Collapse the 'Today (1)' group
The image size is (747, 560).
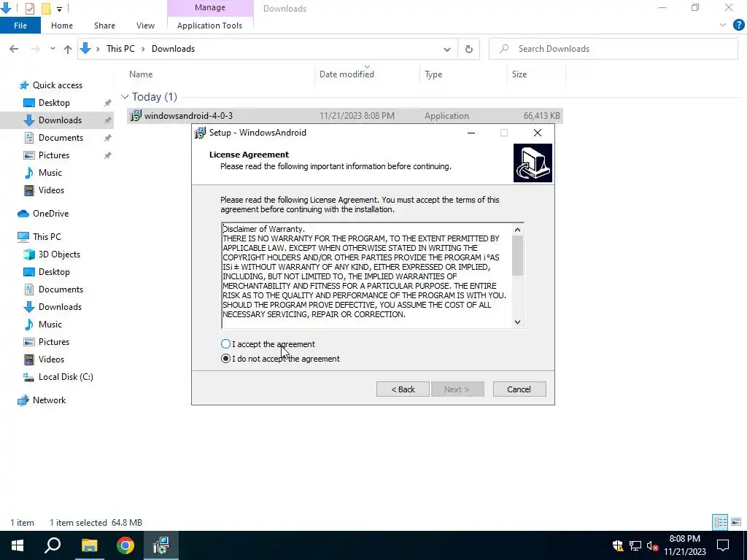125,97
